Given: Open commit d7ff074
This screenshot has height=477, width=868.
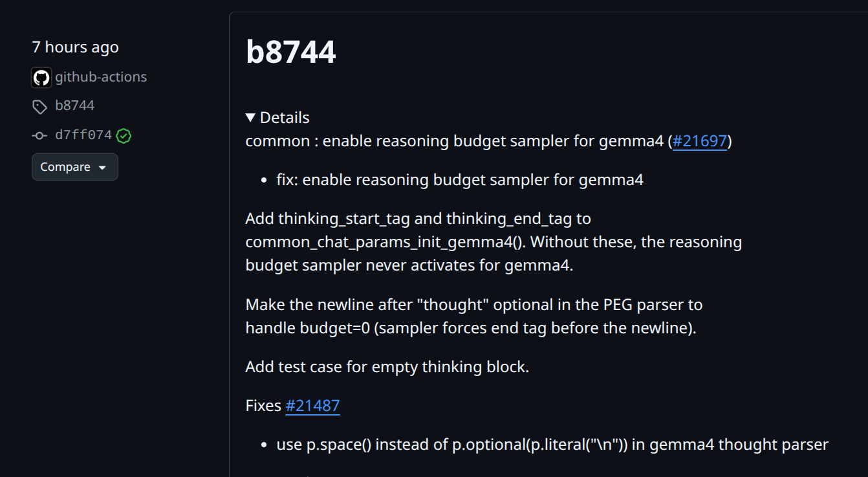Looking at the screenshot, I should [83, 135].
